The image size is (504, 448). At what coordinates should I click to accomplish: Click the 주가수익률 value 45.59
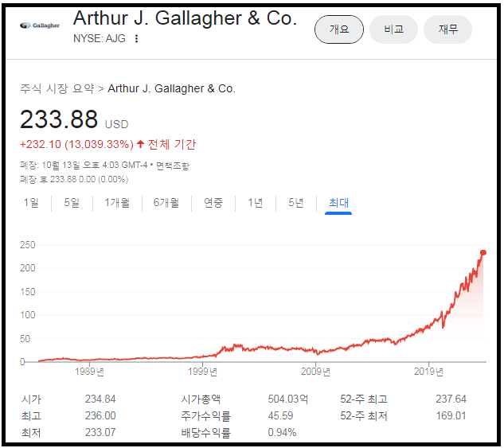280,416
